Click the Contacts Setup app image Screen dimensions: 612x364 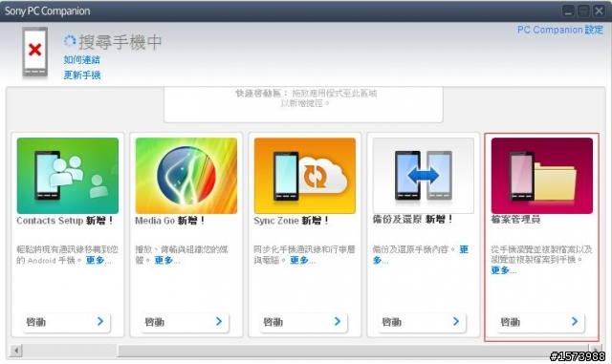pos(68,176)
